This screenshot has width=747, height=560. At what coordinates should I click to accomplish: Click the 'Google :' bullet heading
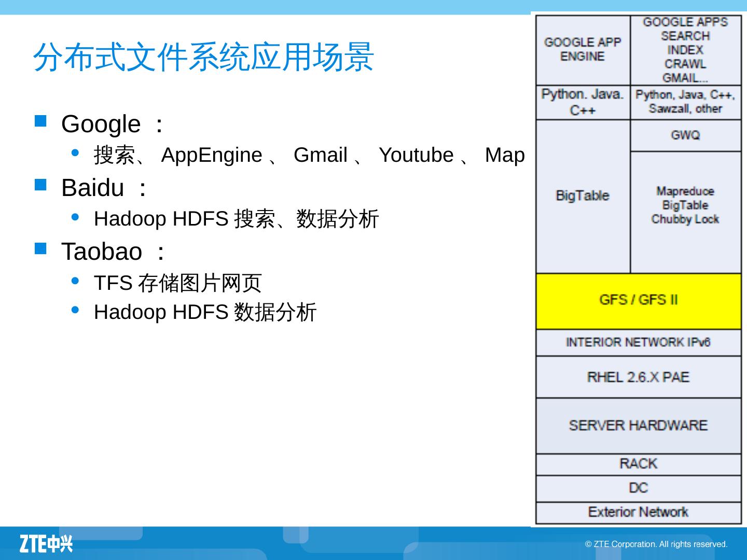point(113,124)
